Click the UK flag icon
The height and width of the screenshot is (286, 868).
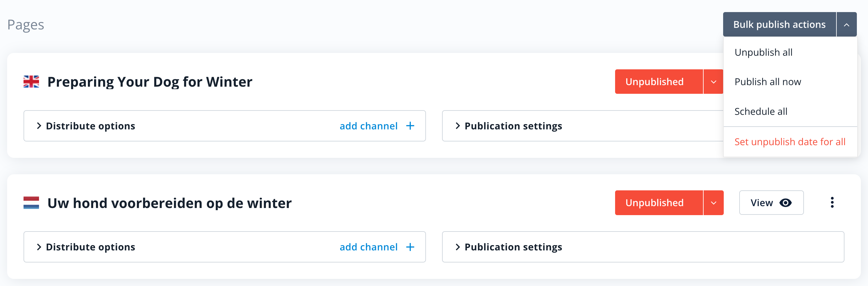click(x=31, y=81)
